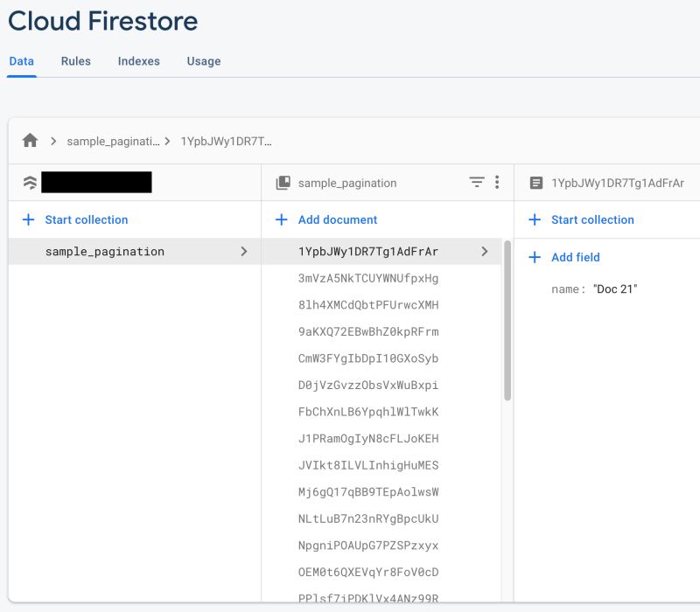Image resolution: width=700 pixels, height=612 pixels.
Task: Click the Add field link
Action: point(577,257)
